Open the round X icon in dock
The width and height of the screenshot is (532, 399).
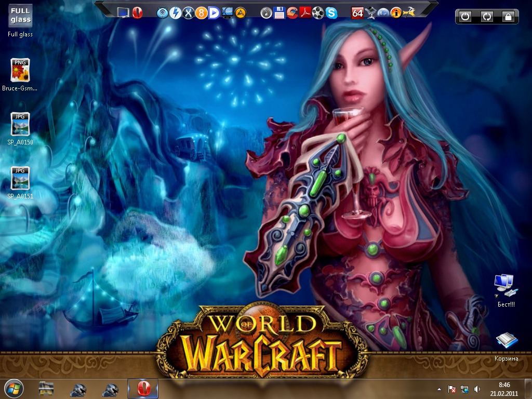point(188,13)
